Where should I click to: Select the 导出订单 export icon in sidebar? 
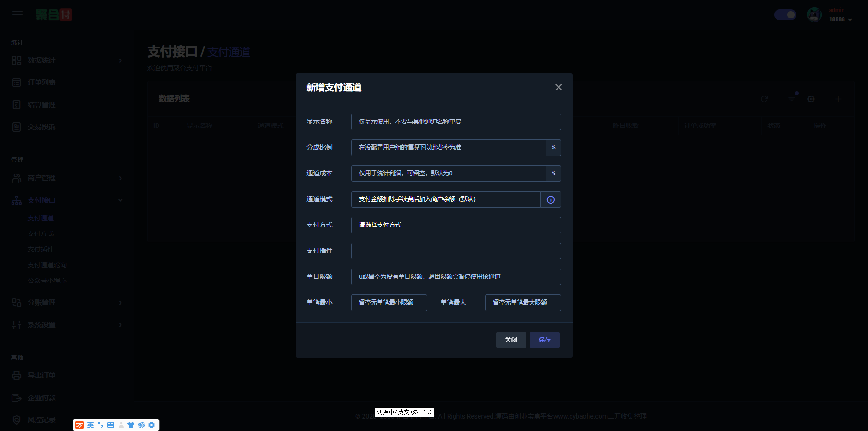click(x=17, y=375)
